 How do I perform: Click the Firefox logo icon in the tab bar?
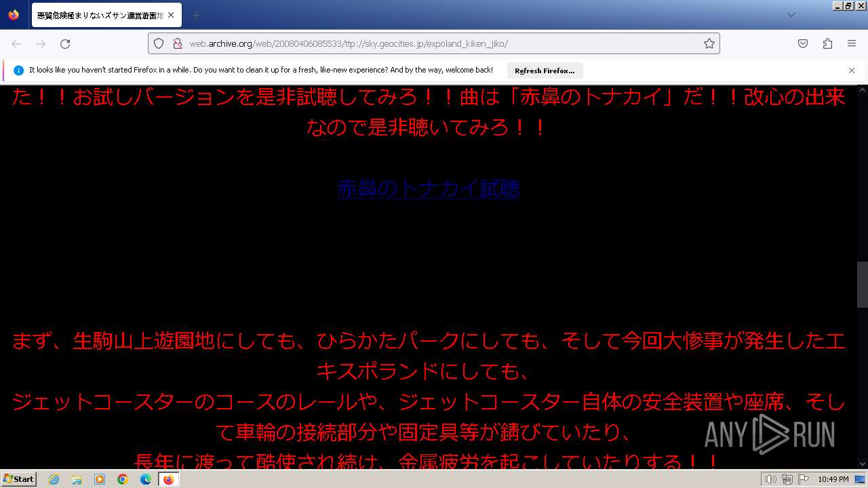tap(14, 15)
